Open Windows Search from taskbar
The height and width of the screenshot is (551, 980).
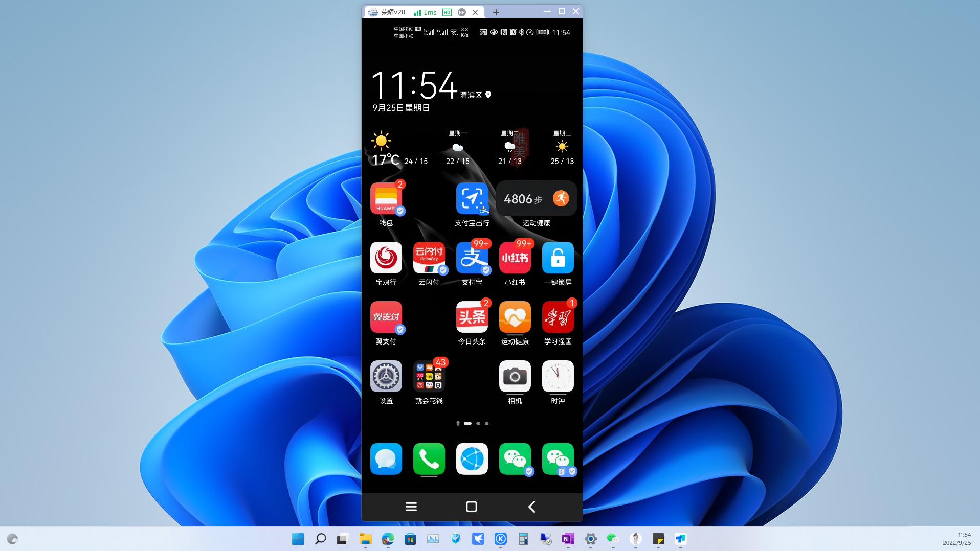click(x=321, y=539)
